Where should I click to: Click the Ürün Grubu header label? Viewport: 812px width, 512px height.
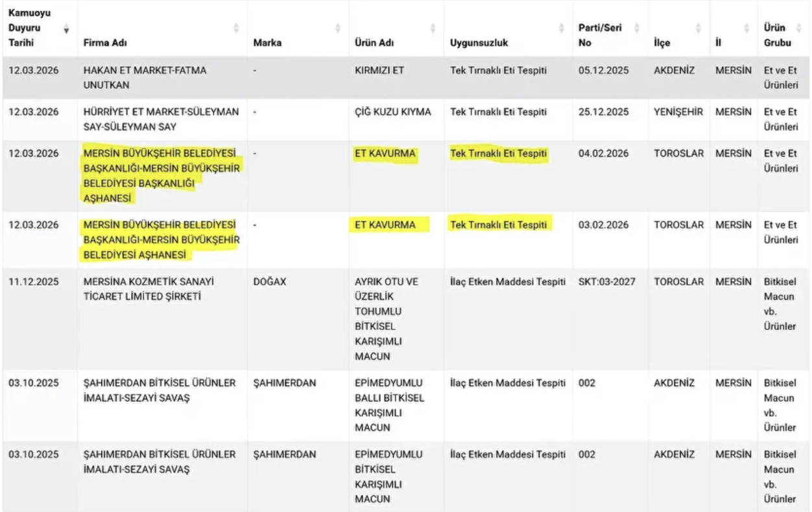tap(777, 36)
